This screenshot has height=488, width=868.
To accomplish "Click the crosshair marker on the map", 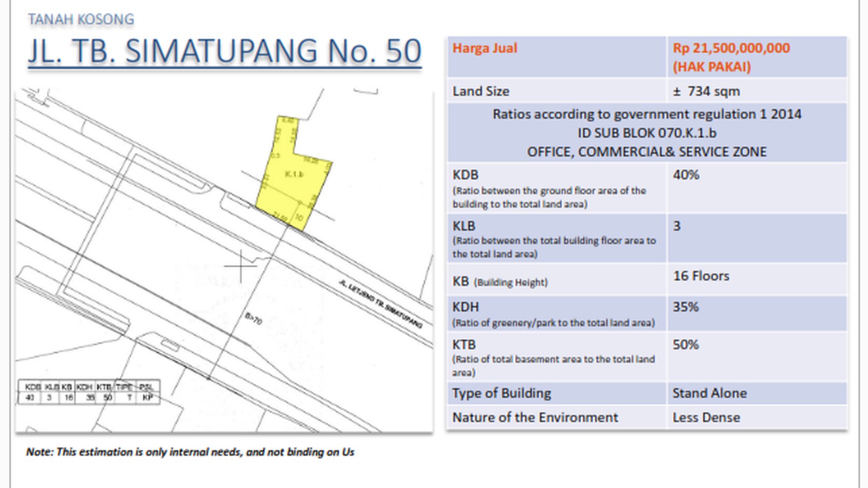I will tap(240, 266).
